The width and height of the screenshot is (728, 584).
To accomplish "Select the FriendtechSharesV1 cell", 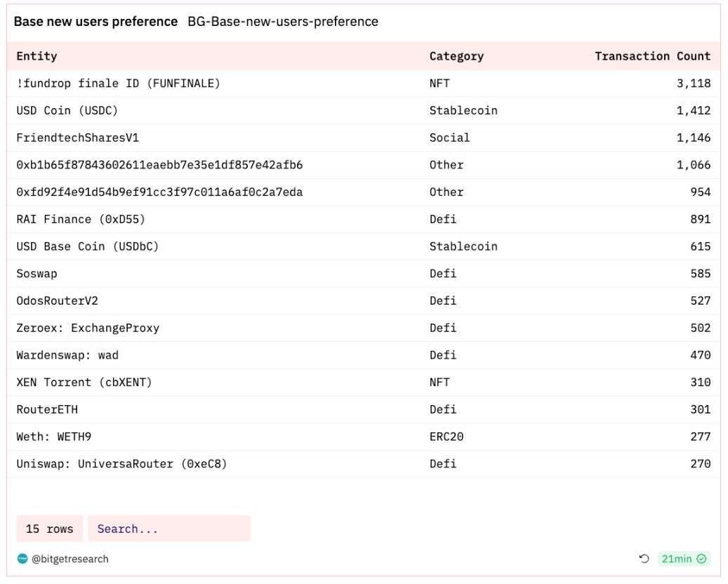I will coord(77,138).
